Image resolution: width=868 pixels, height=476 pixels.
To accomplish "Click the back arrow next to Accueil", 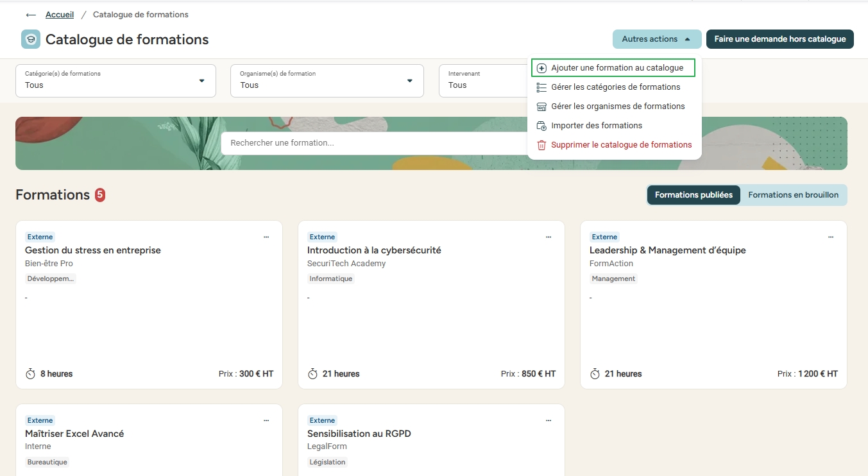I will pyautogui.click(x=31, y=15).
